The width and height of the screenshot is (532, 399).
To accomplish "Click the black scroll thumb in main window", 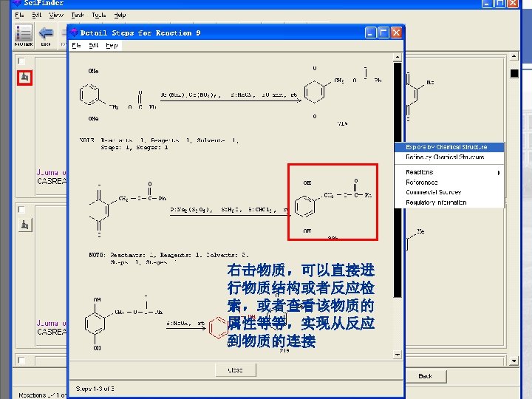I will point(514,73).
